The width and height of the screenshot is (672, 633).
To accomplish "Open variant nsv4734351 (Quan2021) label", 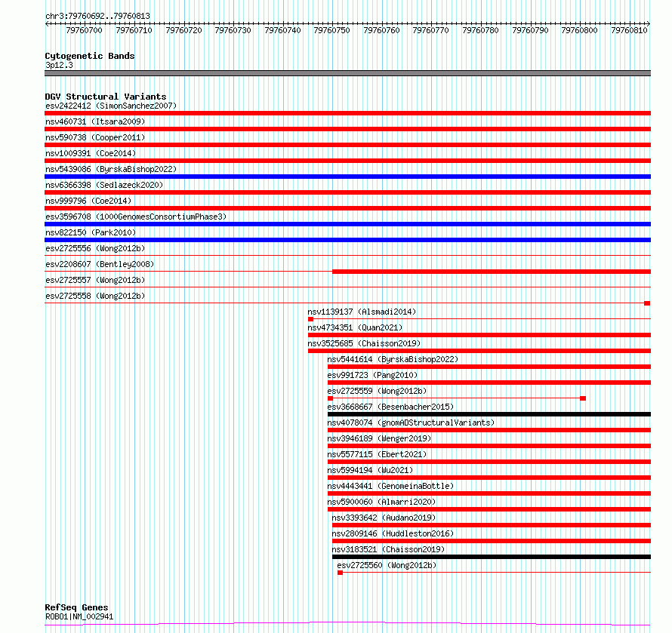I will [356, 327].
